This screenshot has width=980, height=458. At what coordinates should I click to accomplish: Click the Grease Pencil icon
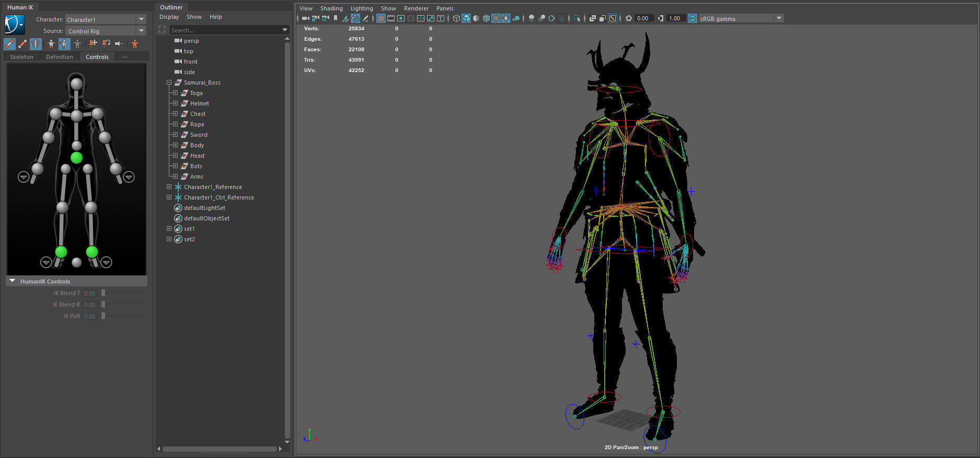pyautogui.click(x=365, y=18)
